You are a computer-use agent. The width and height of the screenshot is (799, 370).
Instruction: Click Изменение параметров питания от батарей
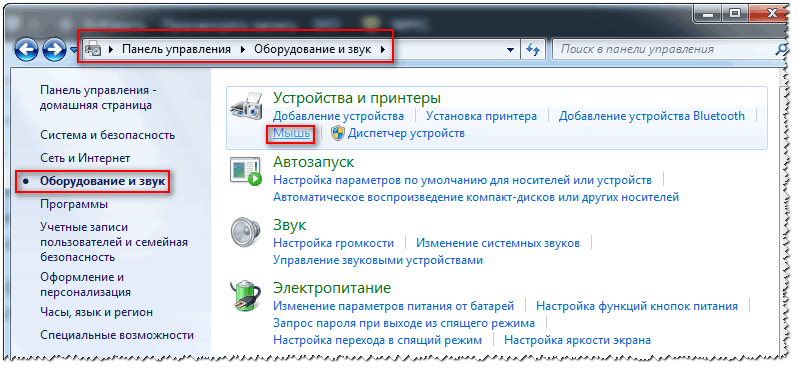pyautogui.click(x=393, y=306)
